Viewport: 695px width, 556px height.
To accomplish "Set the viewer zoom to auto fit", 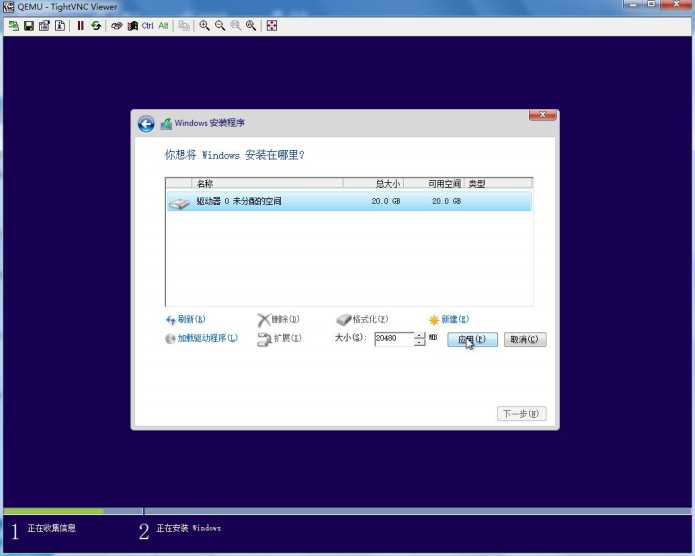I will coord(251,26).
